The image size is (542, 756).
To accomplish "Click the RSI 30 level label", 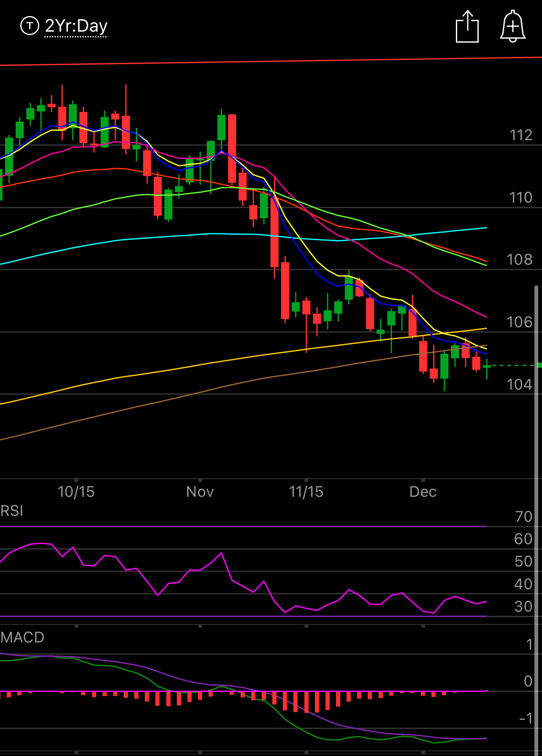I will tap(523, 607).
